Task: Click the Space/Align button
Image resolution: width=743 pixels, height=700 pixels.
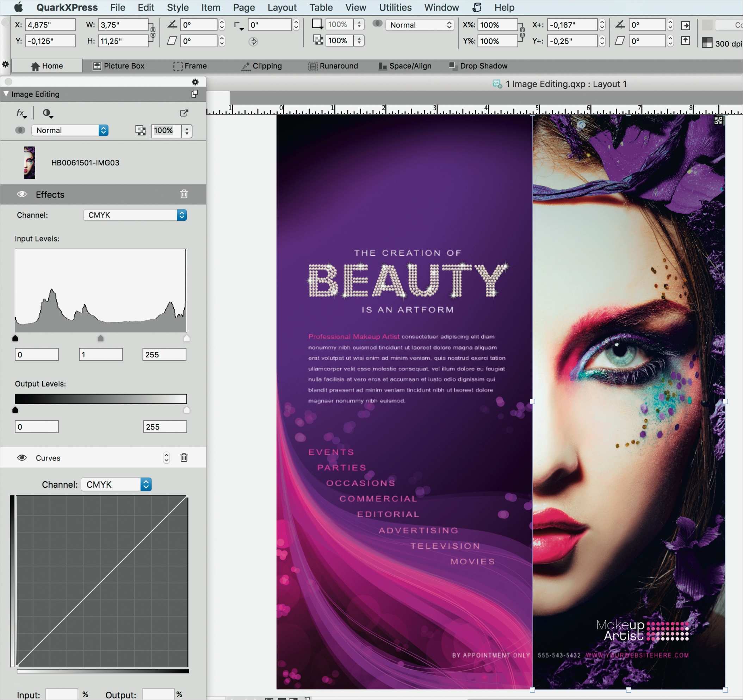Action: (405, 66)
